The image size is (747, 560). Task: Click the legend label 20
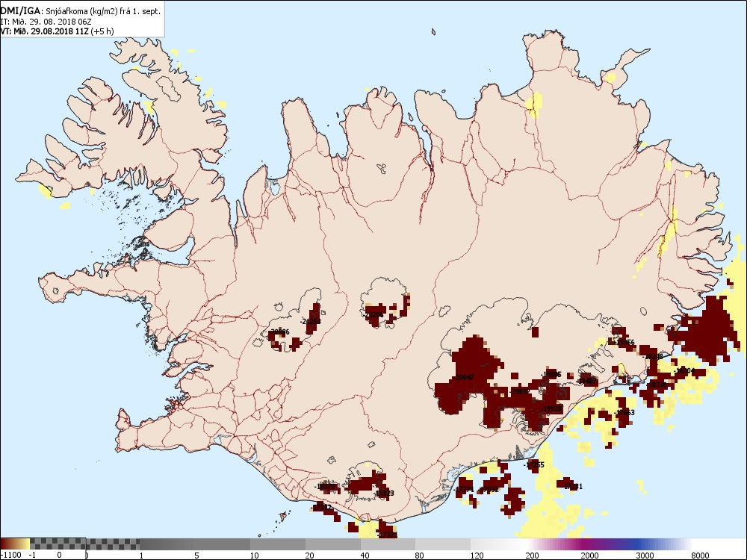pyautogui.click(x=310, y=555)
